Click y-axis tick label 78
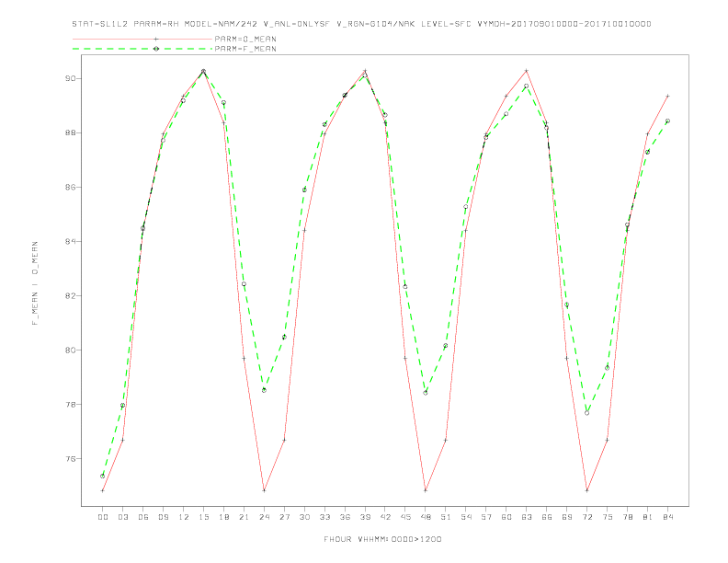The image size is (728, 563). coord(70,405)
